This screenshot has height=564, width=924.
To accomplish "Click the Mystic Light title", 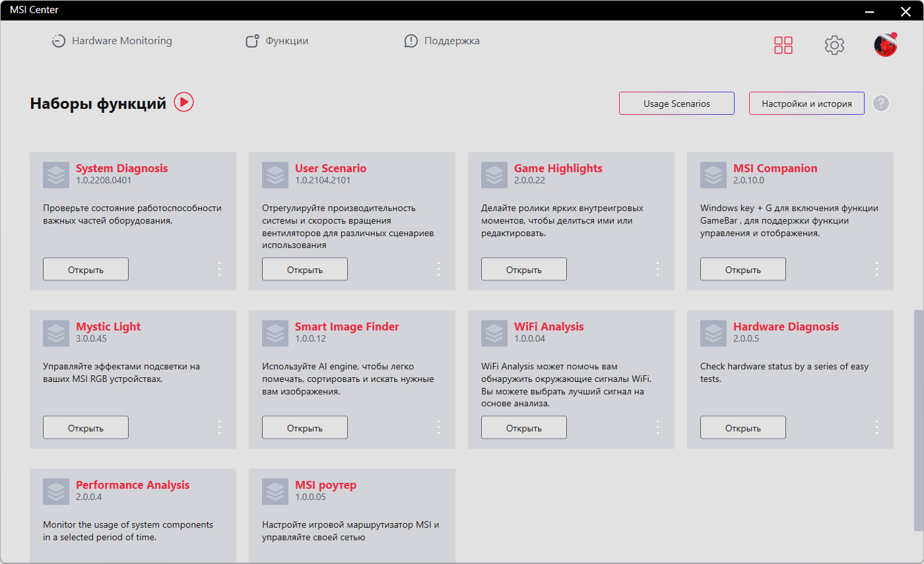I will click(x=108, y=327).
